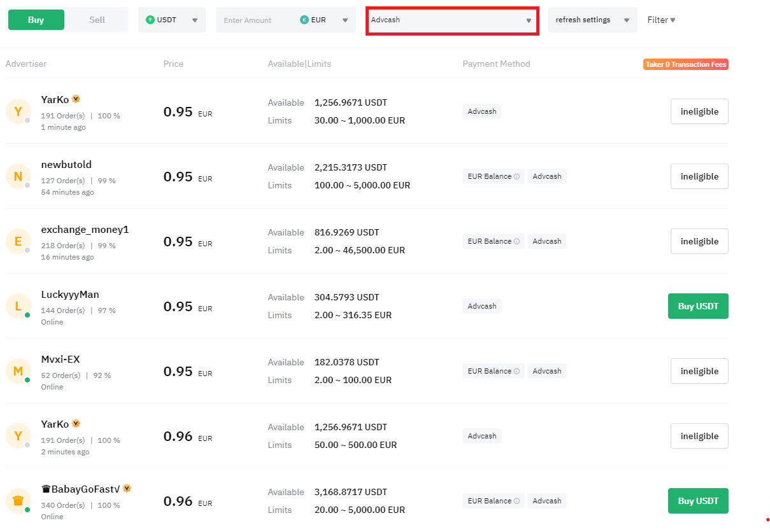Click the YarKo avatar at price 0.96

[x=18, y=436]
